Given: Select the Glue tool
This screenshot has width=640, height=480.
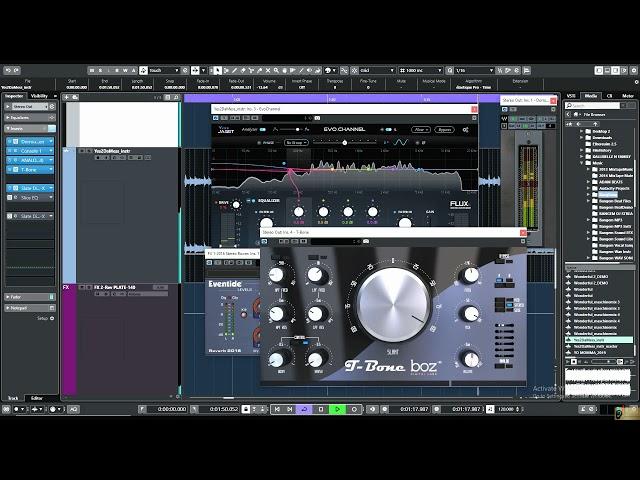Looking at the screenshot, I should 259,70.
